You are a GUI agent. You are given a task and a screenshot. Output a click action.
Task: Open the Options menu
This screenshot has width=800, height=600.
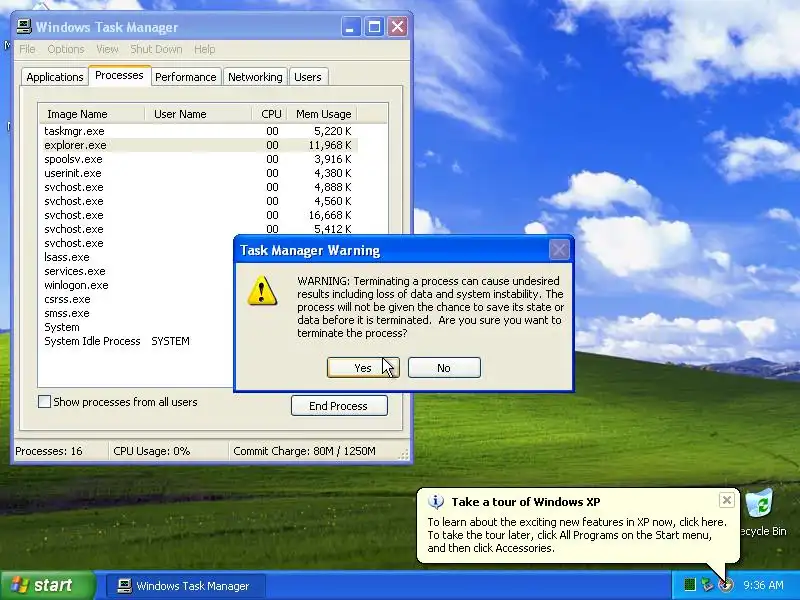coord(66,49)
